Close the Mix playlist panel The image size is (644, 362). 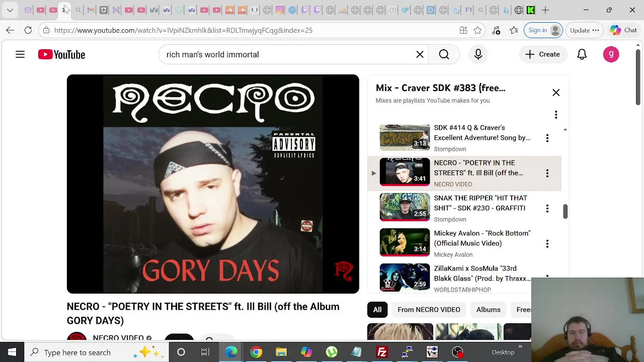click(556, 93)
